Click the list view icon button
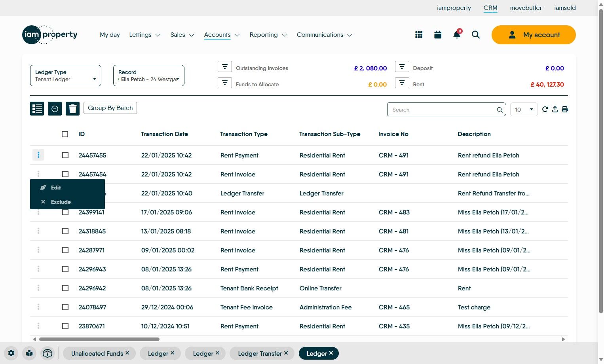Viewport: 604px width, 364px height. pos(37,108)
